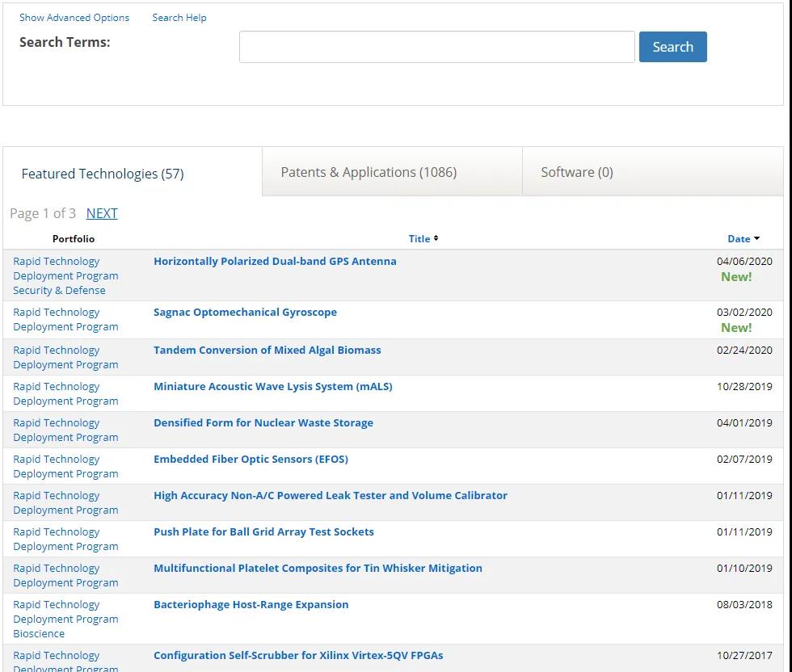The height and width of the screenshot is (672, 792).
Task: Click the Date column sort arrow
Action: [756, 238]
